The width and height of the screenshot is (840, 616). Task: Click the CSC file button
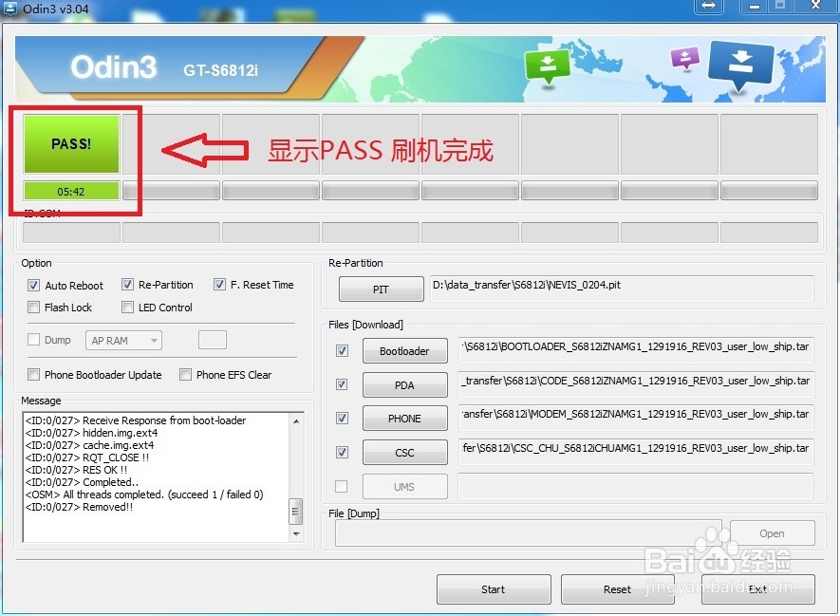[x=404, y=453]
